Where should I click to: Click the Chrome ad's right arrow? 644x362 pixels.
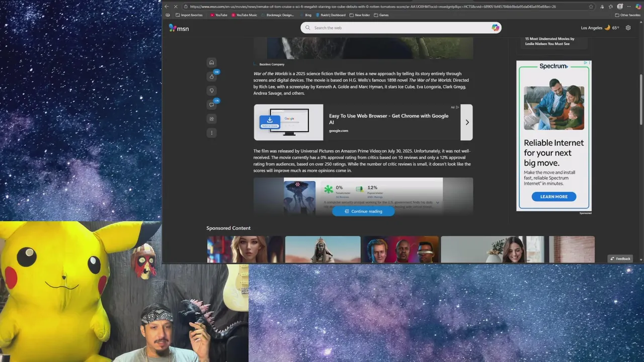tap(467, 122)
